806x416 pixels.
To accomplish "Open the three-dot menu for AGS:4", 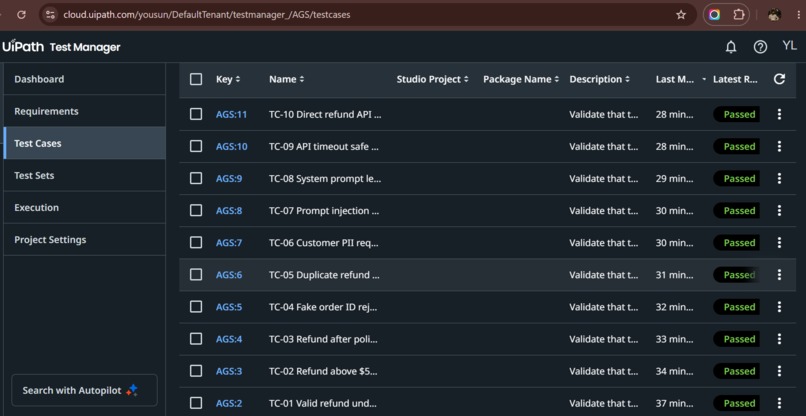I will click(779, 339).
